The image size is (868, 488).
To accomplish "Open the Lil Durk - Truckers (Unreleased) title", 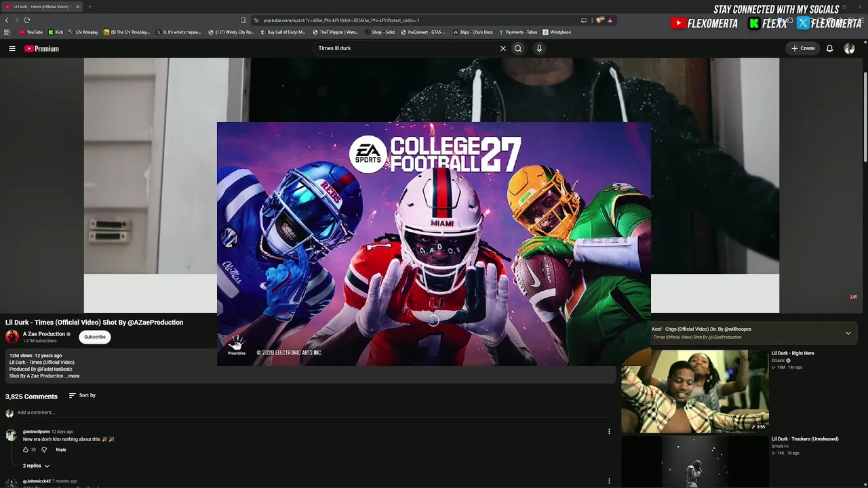I will (805, 439).
